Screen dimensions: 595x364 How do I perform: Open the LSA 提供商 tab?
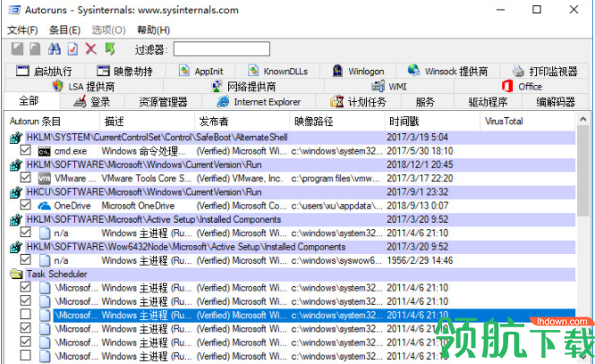point(83,87)
